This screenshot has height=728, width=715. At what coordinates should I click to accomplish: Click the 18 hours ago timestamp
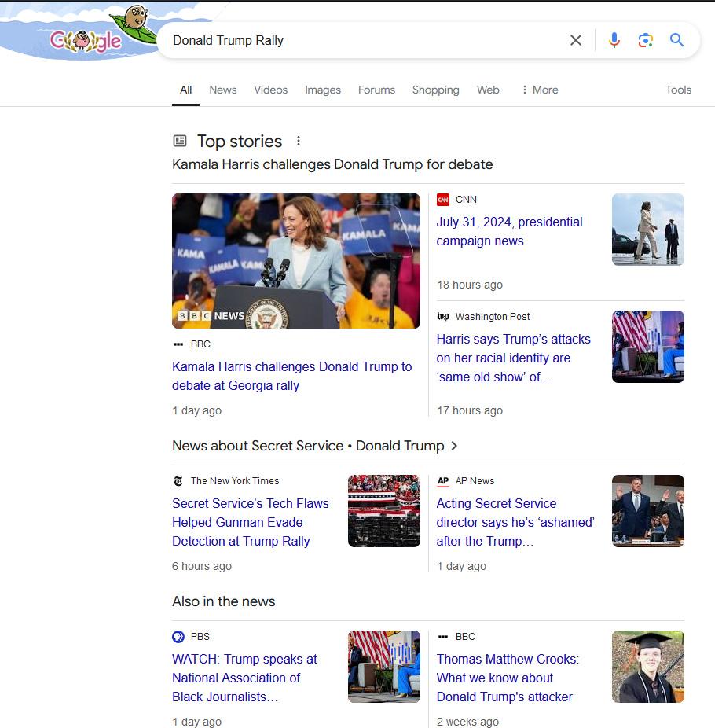coord(470,285)
